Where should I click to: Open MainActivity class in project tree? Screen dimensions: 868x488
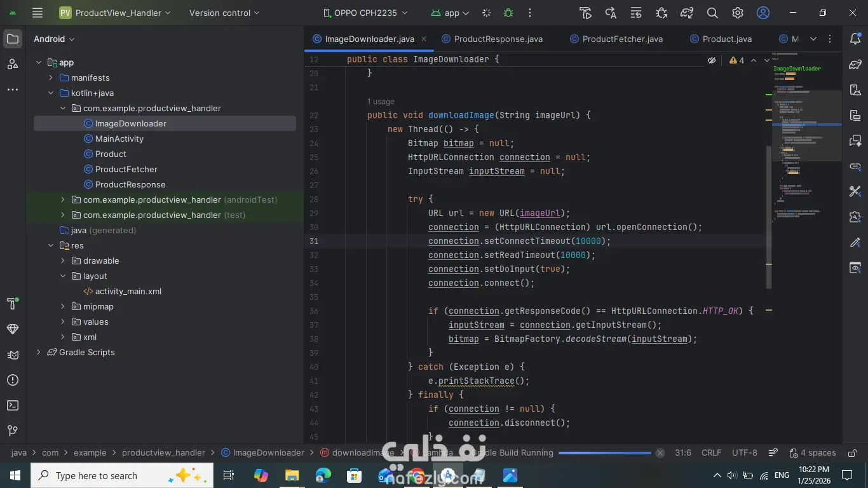(119, 139)
